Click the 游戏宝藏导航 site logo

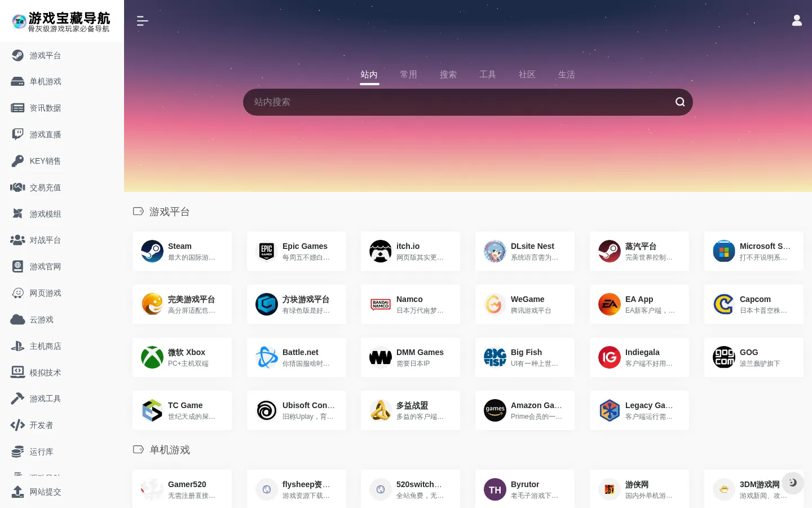(61, 21)
